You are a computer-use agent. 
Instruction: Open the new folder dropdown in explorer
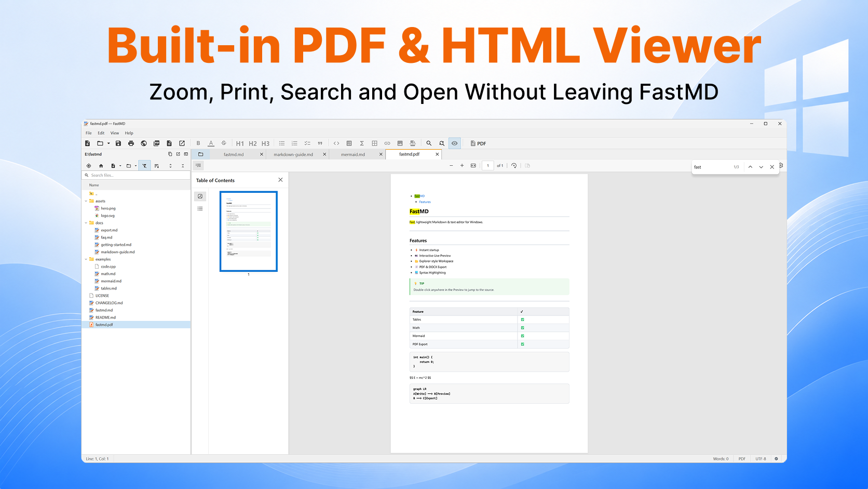[x=135, y=166]
